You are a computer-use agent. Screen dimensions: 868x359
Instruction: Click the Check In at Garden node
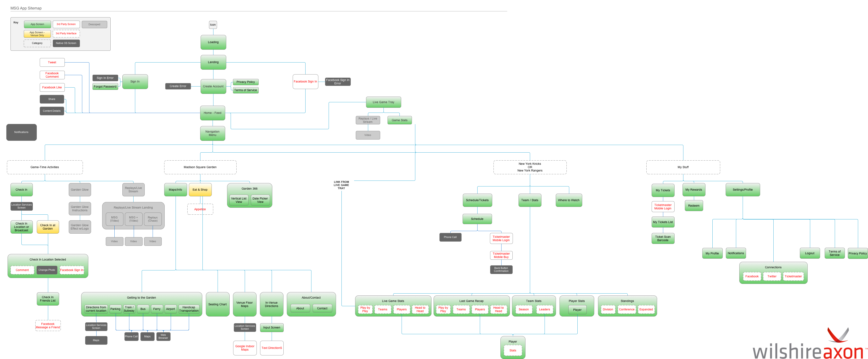(48, 227)
